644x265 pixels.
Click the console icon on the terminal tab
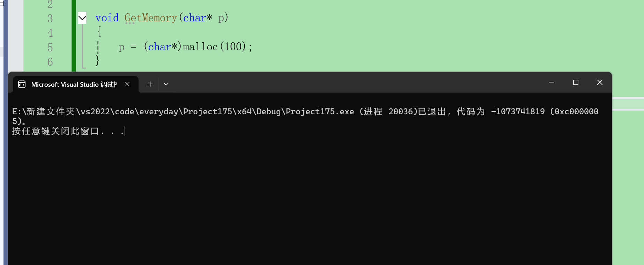[x=22, y=84]
